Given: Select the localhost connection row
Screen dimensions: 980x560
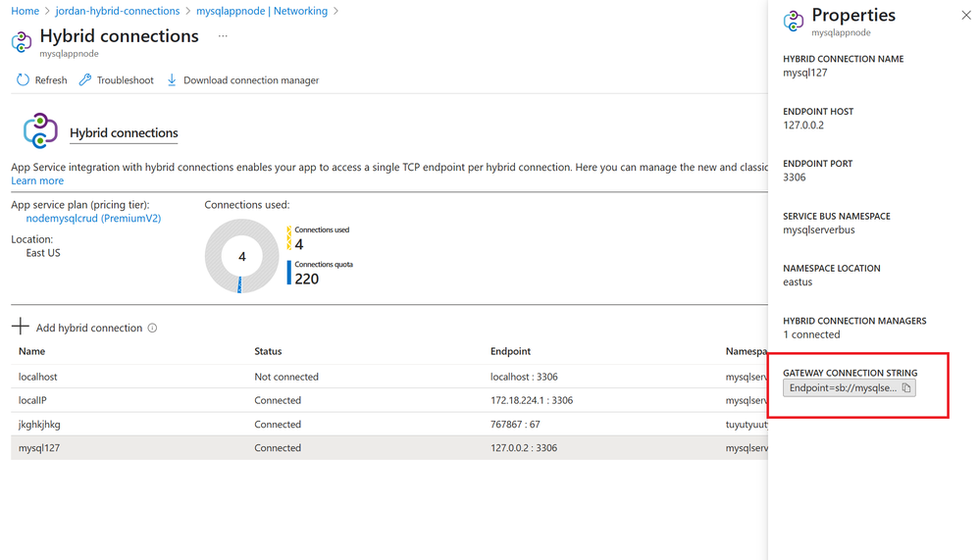Looking at the screenshot, I should [389, 377].
